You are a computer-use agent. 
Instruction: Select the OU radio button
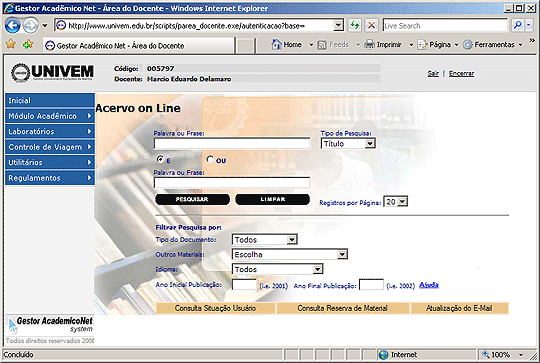coord(210,159)
